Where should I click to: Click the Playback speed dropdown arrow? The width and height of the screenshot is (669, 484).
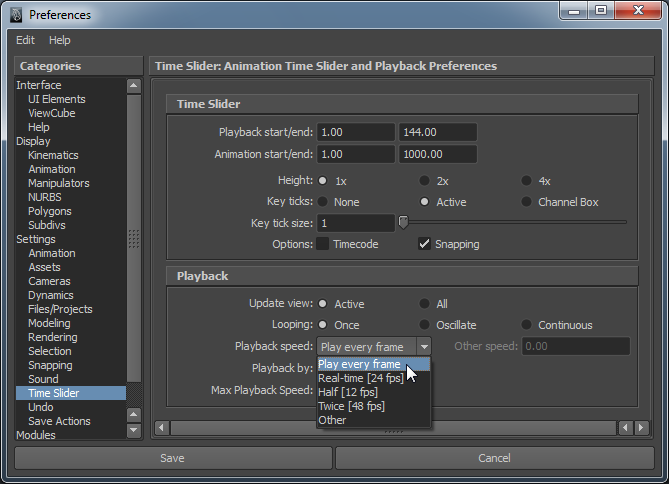pos(424,347)
